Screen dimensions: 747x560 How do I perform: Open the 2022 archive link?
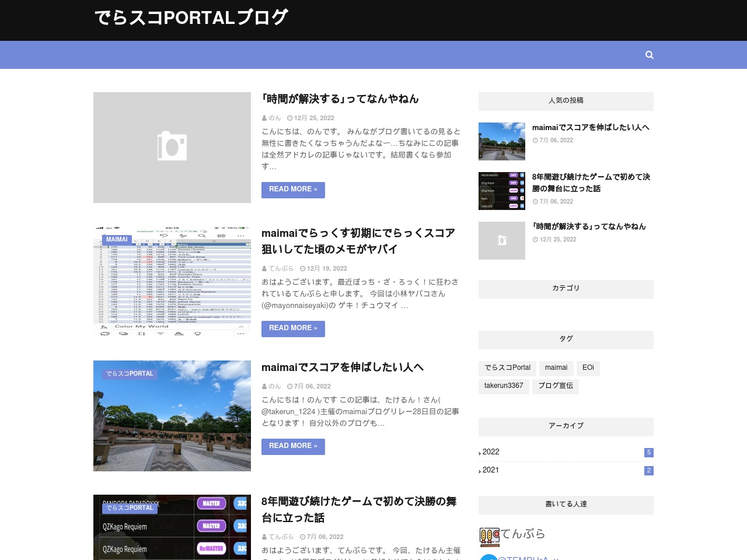(x=491, y=452)
